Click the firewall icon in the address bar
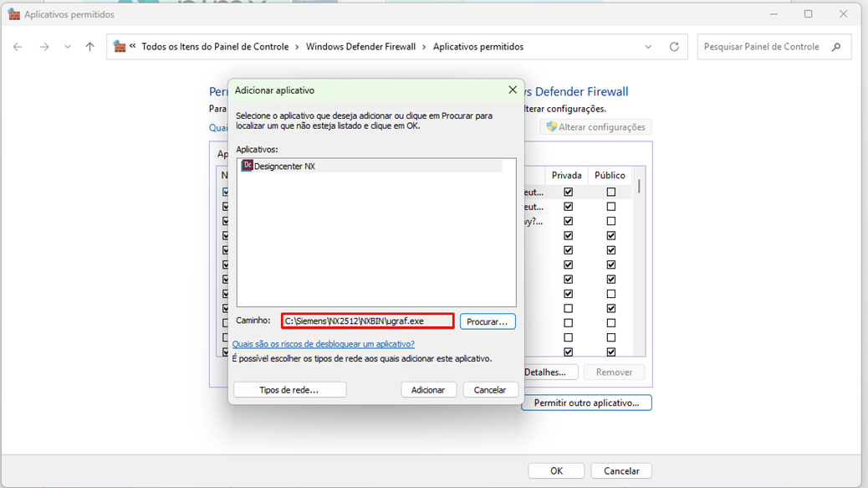868x488 pixels. 120,47
